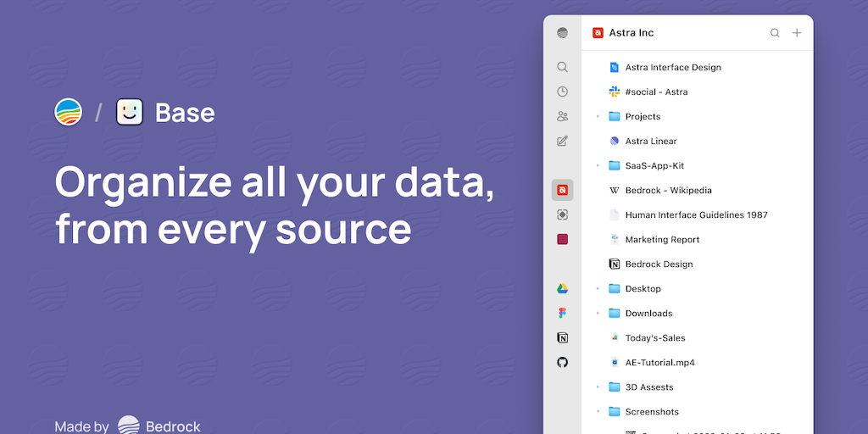868x434 pixels.
Task: Click the chart icon beside Today's-Sales
Action: [x=614, y=337]
